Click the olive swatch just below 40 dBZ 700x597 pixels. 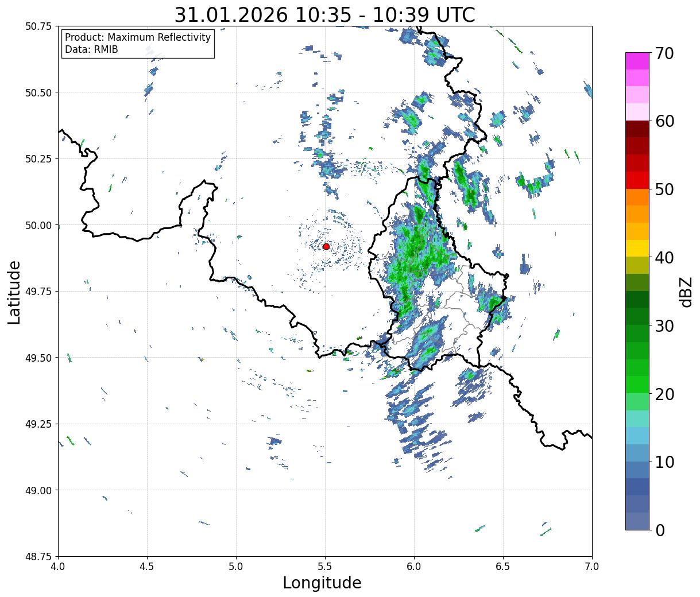click(x=637, y=266)
